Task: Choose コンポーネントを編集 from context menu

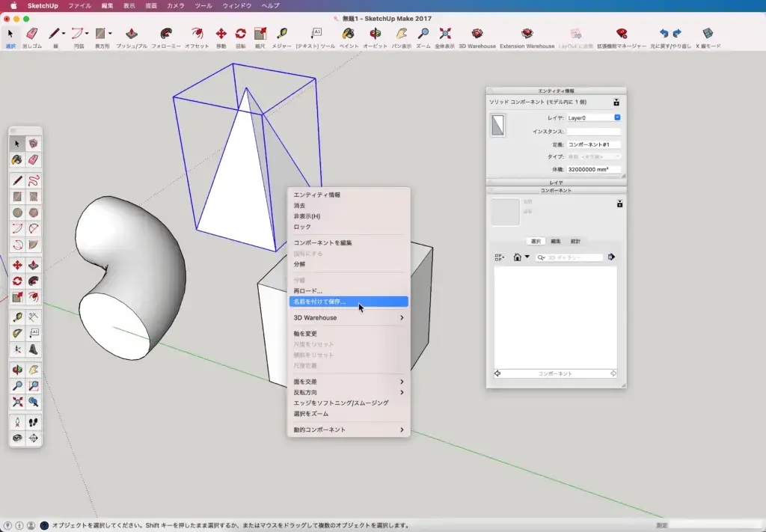Action: click(349, 242)
